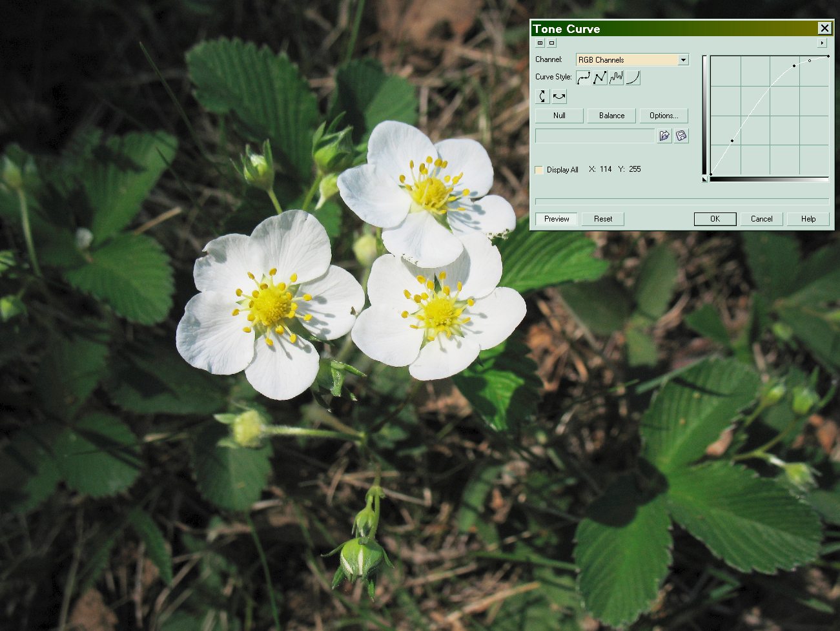Select the straight-line curve style
The height and width of the screenshot is (631, 840).
(x=600, y=78)
